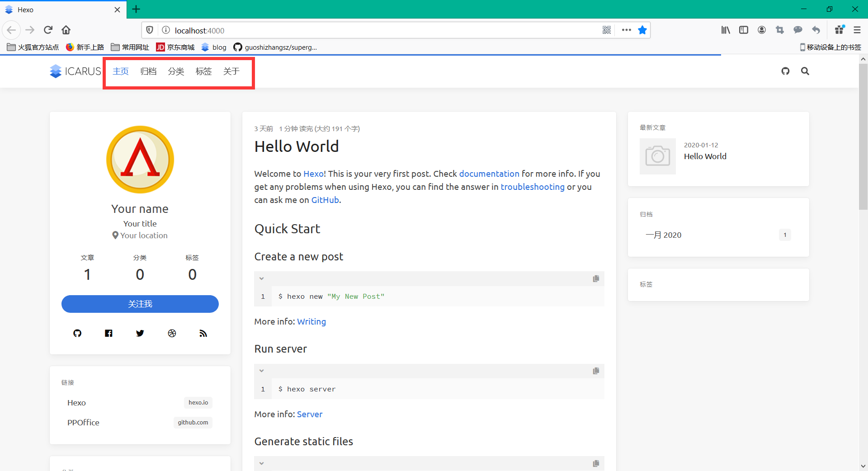Collapse the 'hexo server' code block

pyautogui.click(x=261, y=371)
